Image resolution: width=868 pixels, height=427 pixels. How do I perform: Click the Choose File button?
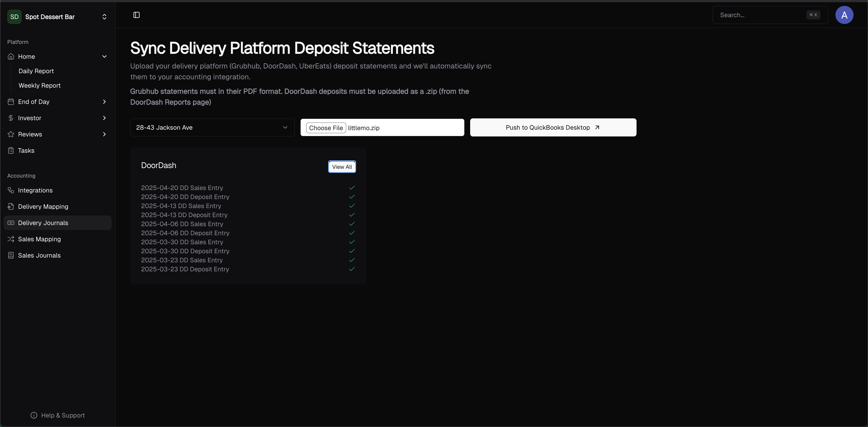pos(326,128)
